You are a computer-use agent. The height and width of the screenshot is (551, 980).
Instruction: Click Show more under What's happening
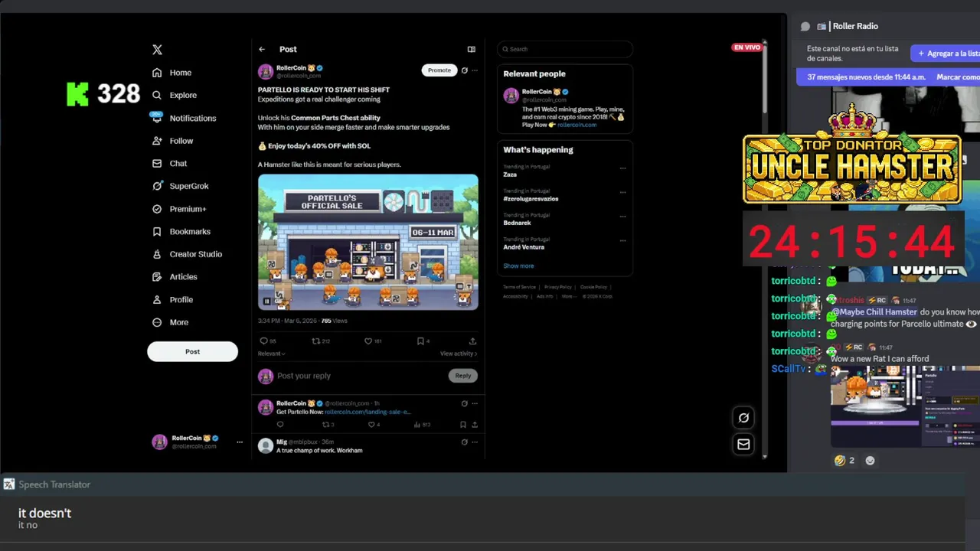pyautogui.click(x=518, y=266)
